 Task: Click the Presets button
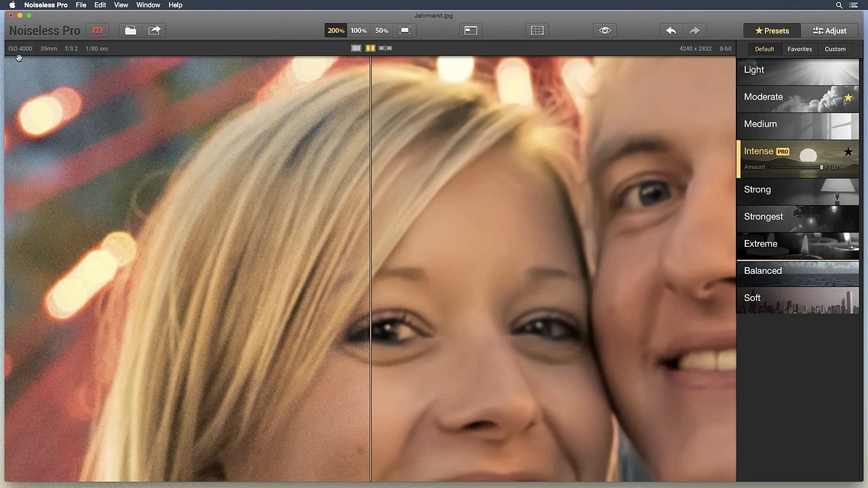click(x=772, y=30)
